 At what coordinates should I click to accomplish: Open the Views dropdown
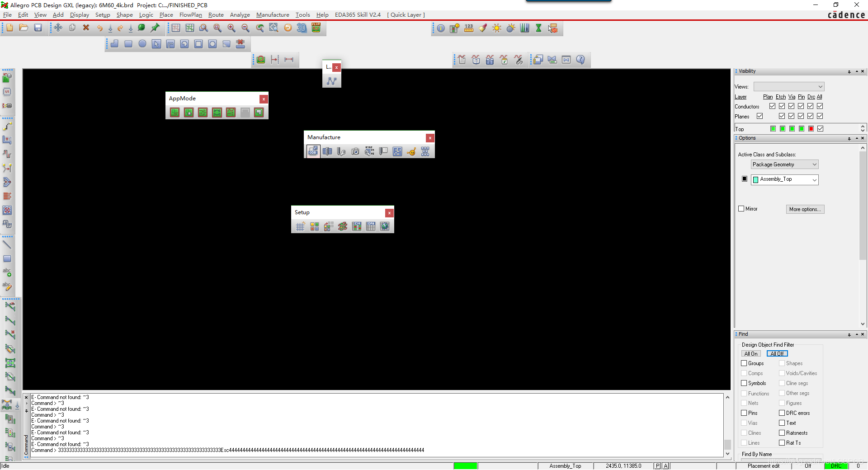coord(789,87)
